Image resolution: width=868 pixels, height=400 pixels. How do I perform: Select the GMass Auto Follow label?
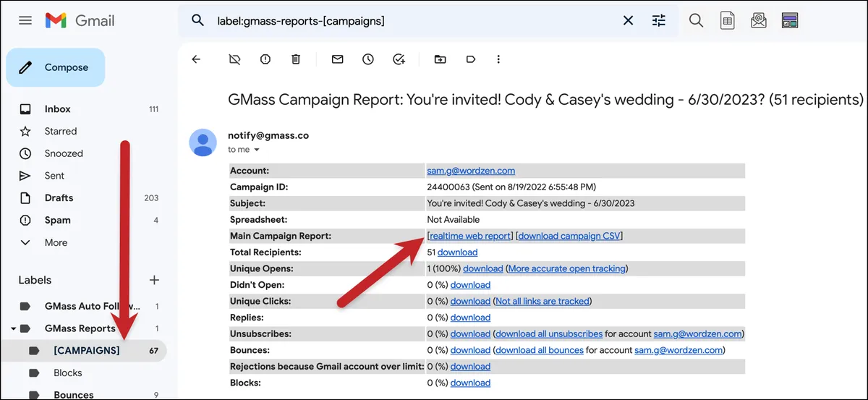[93, 306]
